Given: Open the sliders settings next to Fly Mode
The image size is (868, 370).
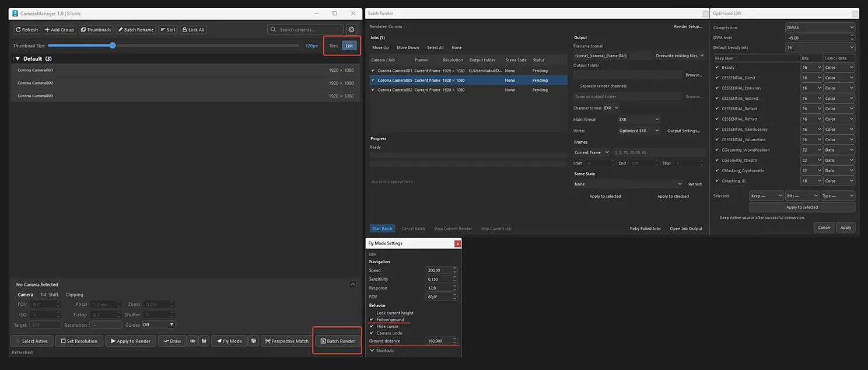Looking at the screenshot, I should point(253,341).
